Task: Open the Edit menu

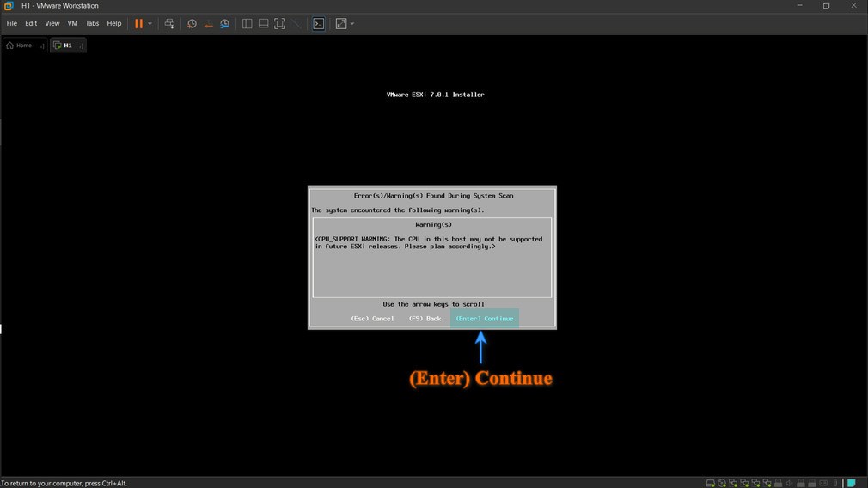Action: (x=31, y=24)
